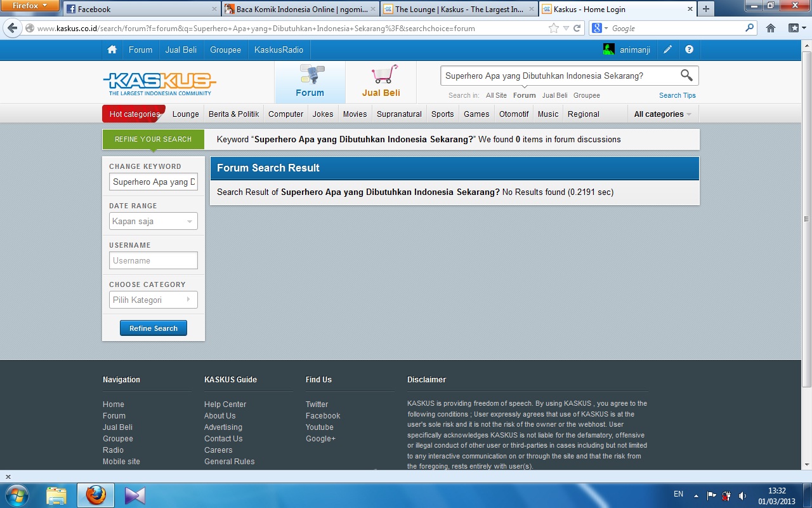Open the Windows Start button
Image resolution: width=812 pixels, height=508 pixels.
(16, 495)
